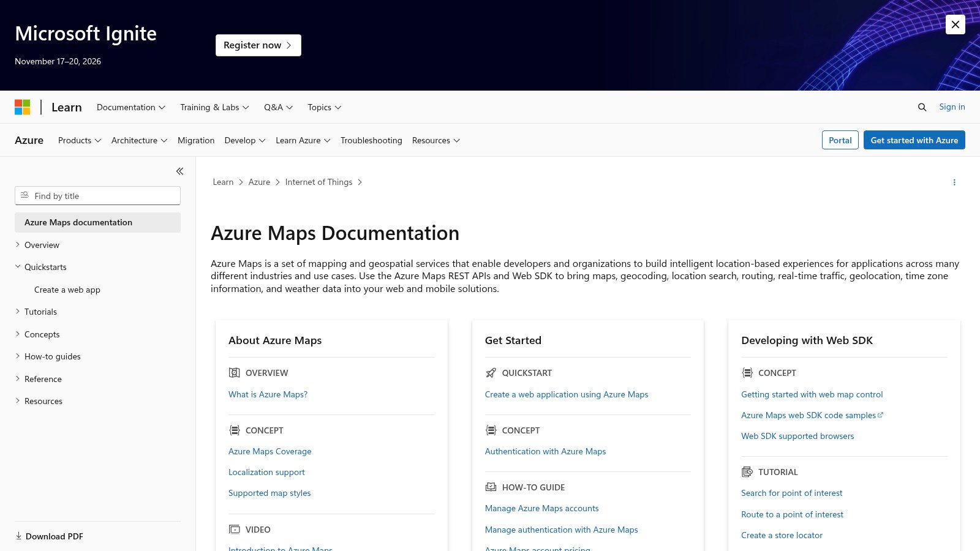Viewport: 980px width, 551px height.
Task: Click the Video icon in About Azure Maps
Action: [234, 530]
